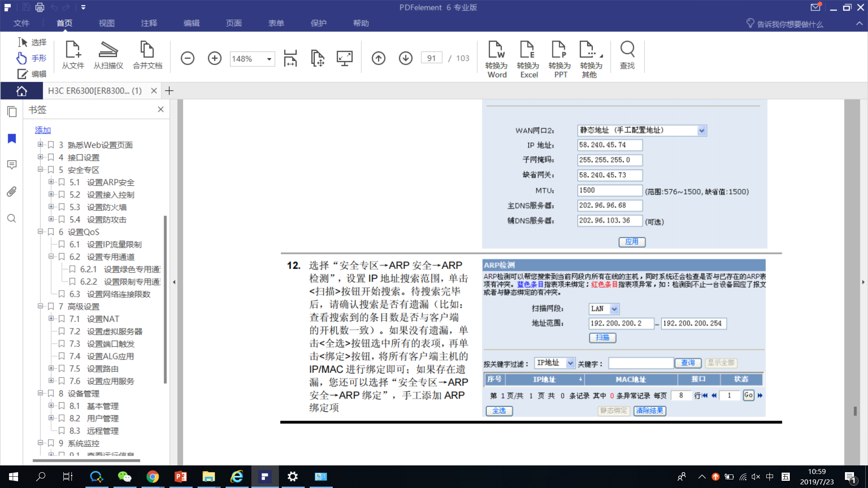Image resolution: width=868 pixels, height=488 pixels.
Task: Open the attachments paperclip panel
Action: pyautogui.click(x=12, y=192)
